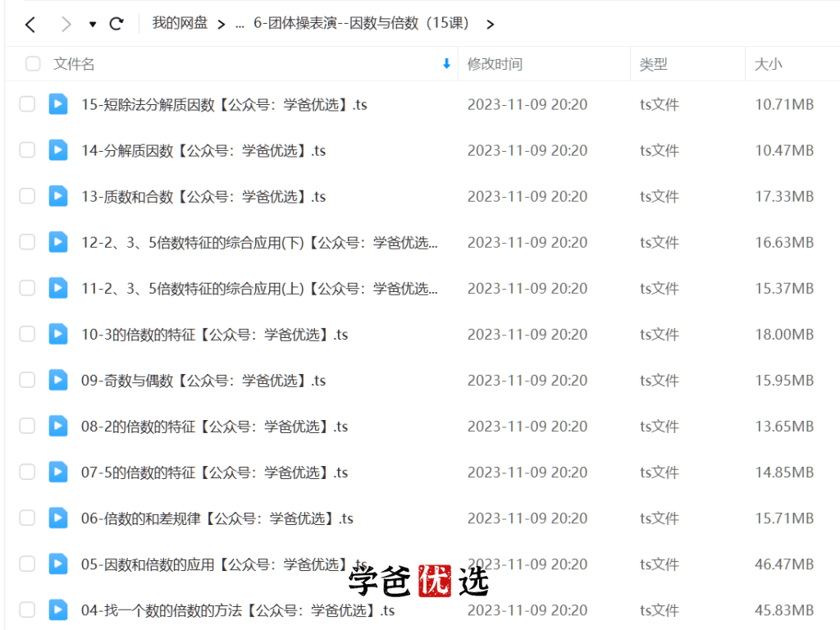Click video icon of 09-奇数与偶数

coord(58,381)
